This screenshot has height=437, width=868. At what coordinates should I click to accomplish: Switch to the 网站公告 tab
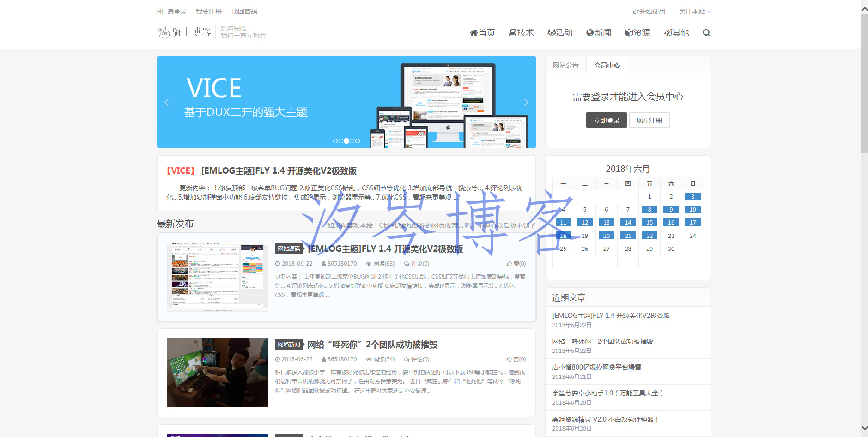(x=565, y=65)
